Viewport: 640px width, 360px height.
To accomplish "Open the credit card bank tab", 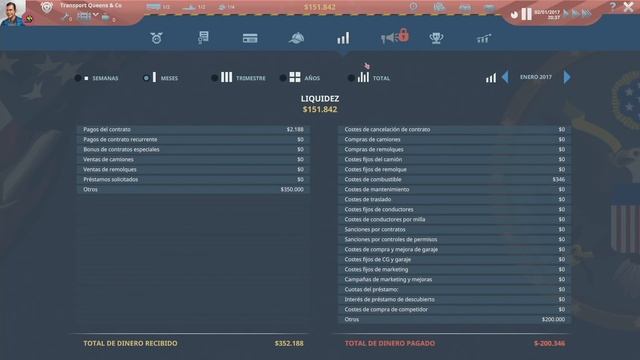I will pos(250,38).
